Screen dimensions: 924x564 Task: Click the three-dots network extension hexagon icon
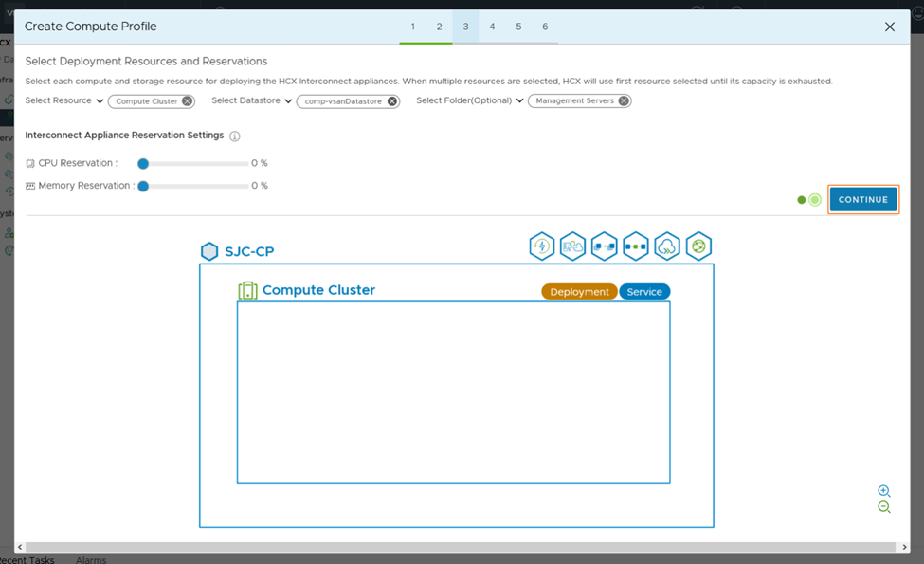pyautogui.click(x=636, y=246)
